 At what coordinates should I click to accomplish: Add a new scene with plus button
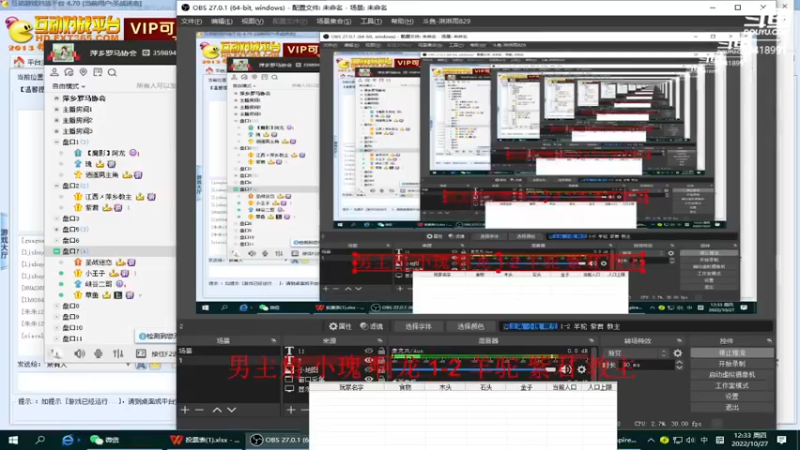pos(185,410)
